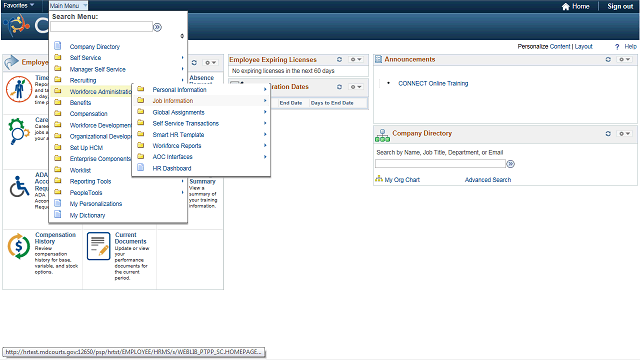This screenshot has width=640, height=360.
Task: Click the Company Directory search field
Action: pyautogui.click(x=440, y=164)
